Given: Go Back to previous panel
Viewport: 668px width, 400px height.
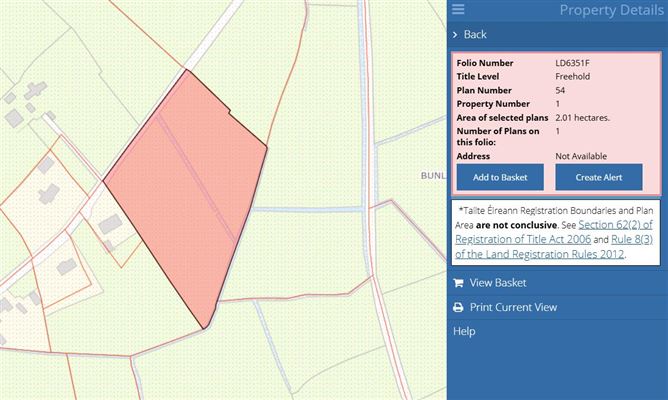Looking at the screenshot, I should (475, 35).
